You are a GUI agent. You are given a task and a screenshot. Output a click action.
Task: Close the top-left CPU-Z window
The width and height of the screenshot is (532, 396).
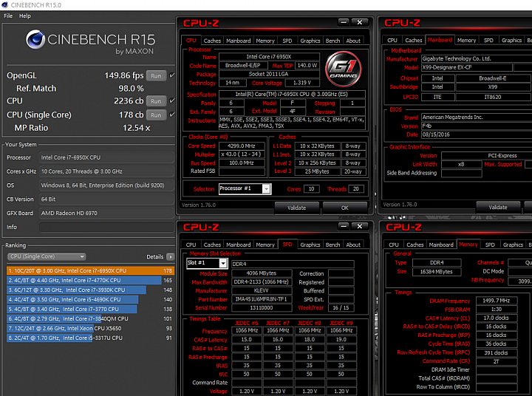coord(360,22)
